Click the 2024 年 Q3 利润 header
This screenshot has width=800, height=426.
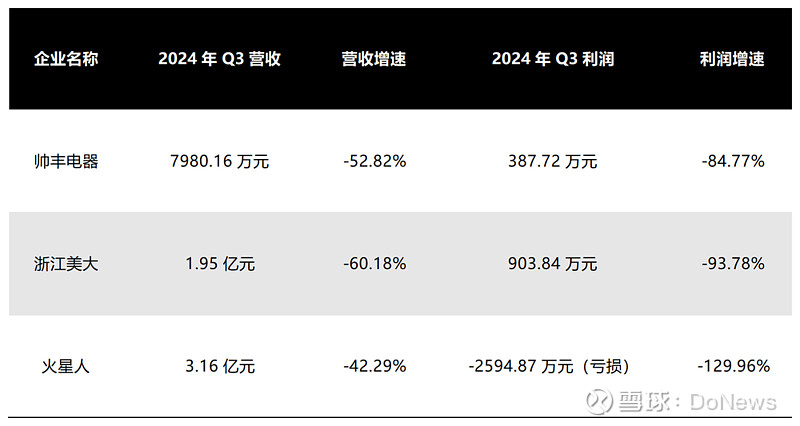click(x=552, y=59)
